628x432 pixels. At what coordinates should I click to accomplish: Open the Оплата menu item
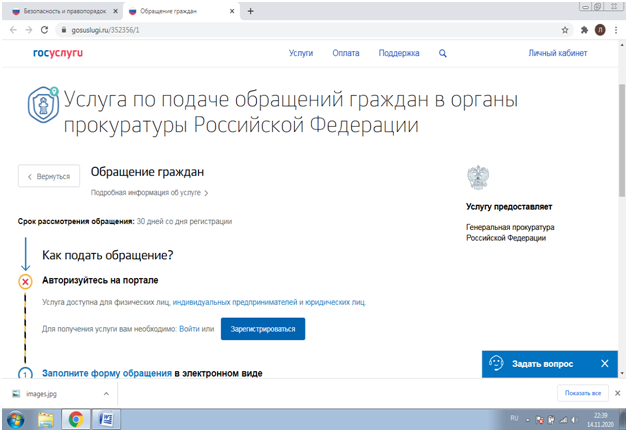346,53
